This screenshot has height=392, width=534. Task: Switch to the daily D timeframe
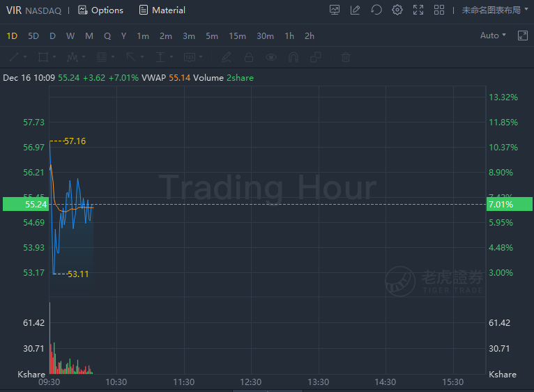pyautogui.click(x=52, y=36)
